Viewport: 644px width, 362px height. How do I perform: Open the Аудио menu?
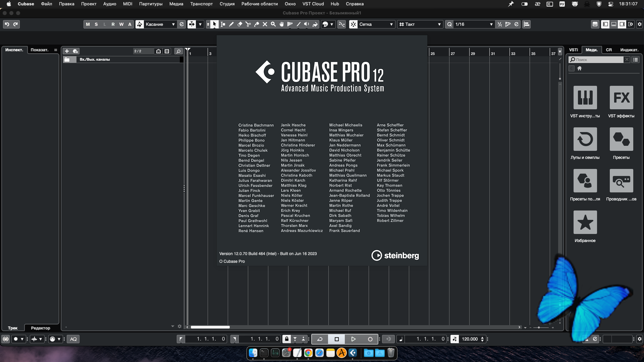click(x=109, y=4)
